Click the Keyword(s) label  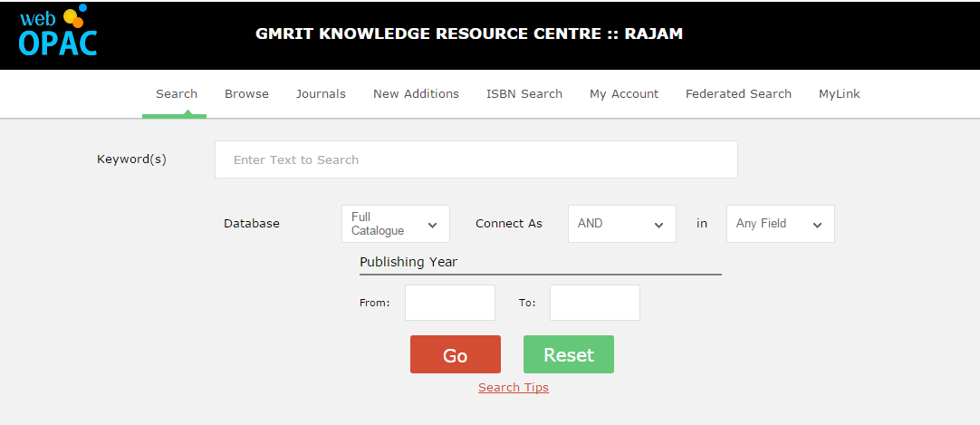[x=132, y=159]
